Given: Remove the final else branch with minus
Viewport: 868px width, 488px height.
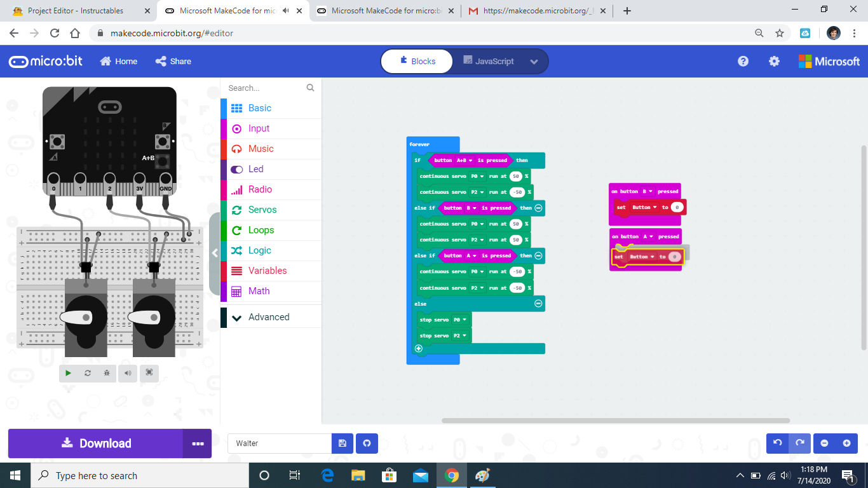Looking at the screenshot, I should coord(538,304).
